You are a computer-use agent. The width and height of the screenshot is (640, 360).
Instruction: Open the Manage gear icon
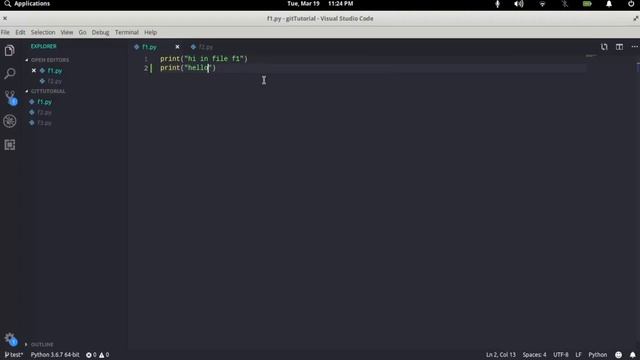(x=10, y=339)
